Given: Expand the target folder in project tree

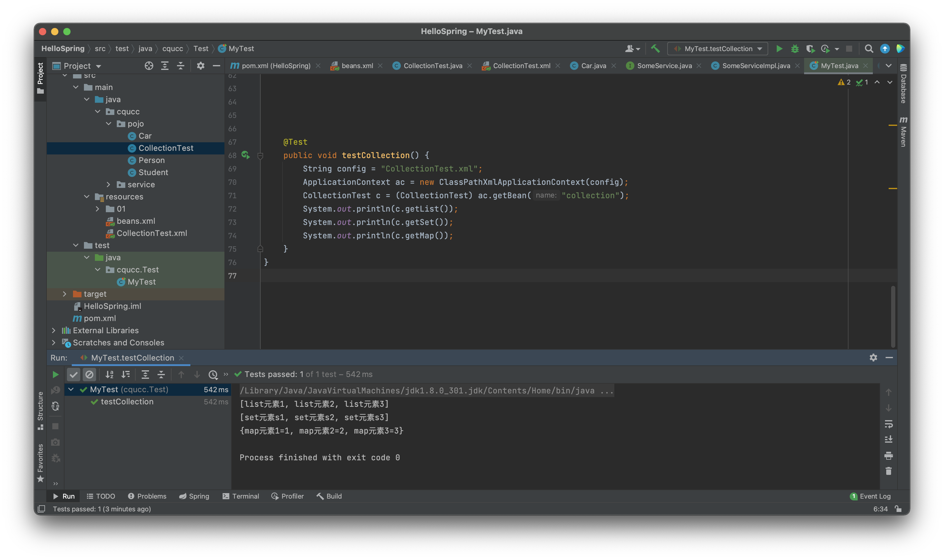Looking at the screenshot, I should [x=64, y=294].
